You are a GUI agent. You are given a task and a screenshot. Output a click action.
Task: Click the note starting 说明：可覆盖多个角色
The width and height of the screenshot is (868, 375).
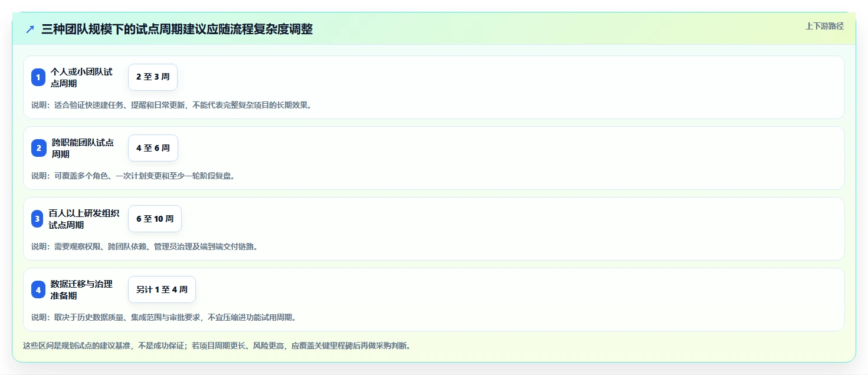coord(133,176)
